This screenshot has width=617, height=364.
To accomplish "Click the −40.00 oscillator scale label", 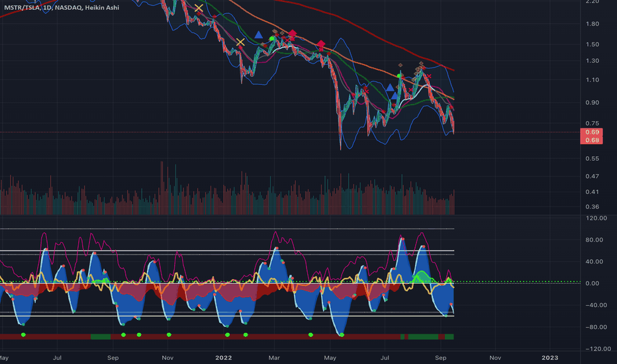I will coord(596,305).
